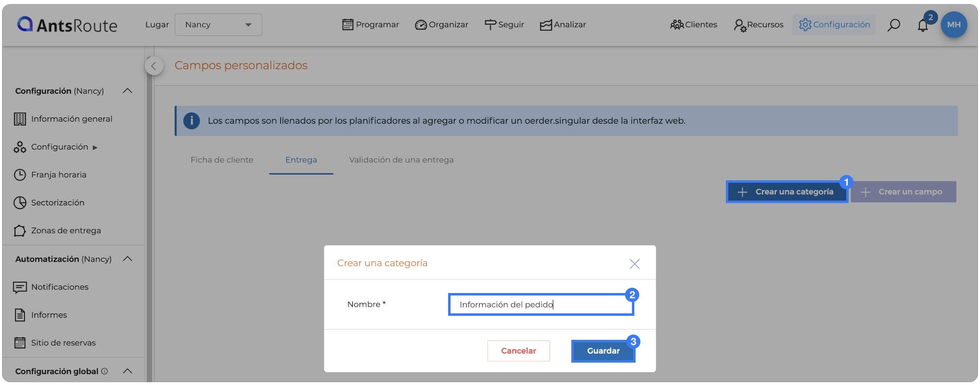
Task: Select the Entrega tab
Action: click(301, 160)
